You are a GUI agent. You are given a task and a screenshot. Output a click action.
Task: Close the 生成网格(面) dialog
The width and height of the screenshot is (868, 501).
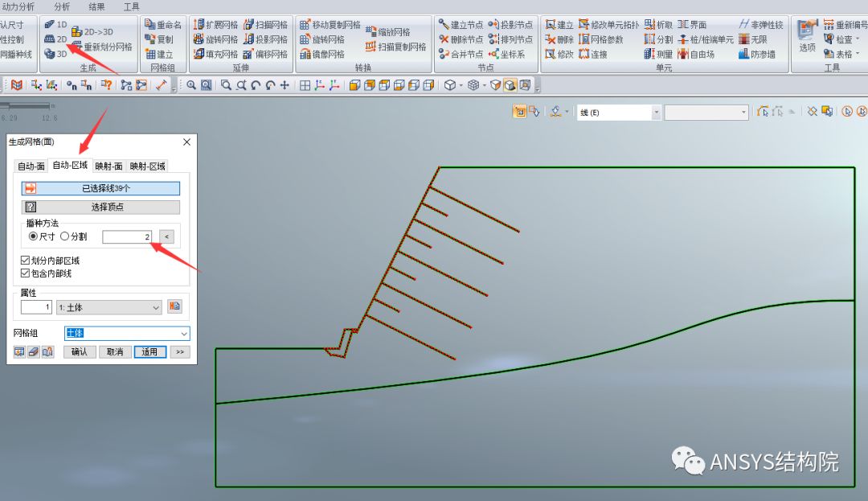pyautogui.click(x=186, y=142)
